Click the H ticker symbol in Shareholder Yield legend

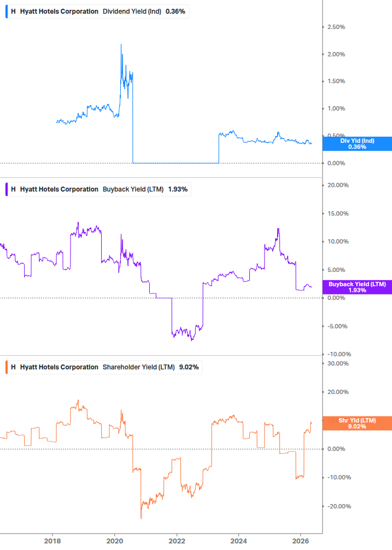13,367
